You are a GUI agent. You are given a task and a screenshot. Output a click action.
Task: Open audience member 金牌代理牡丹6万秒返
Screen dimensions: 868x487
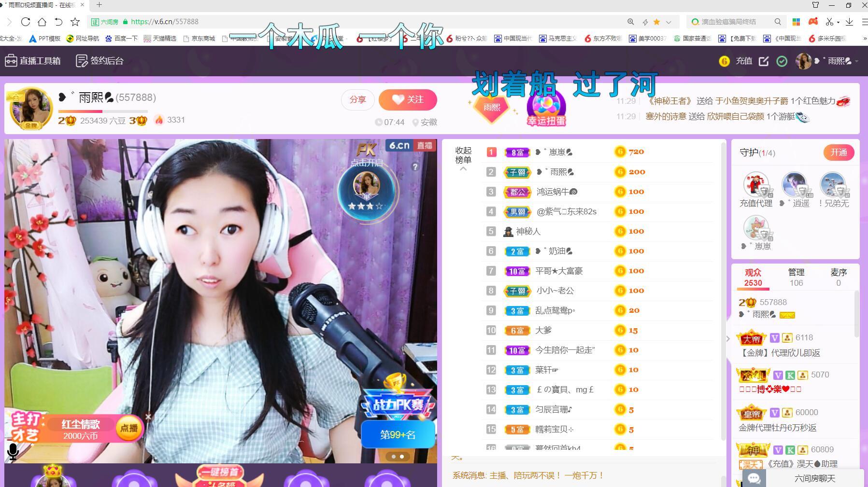click(x=778, y=428)
